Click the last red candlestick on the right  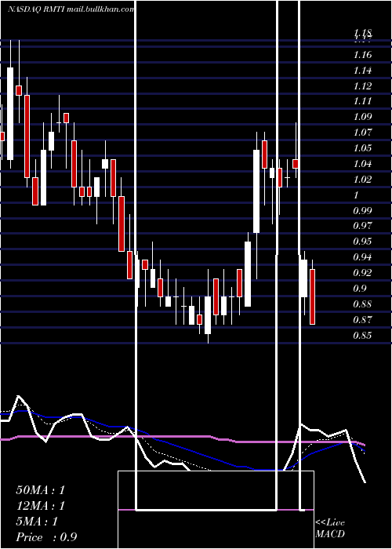[x=312, y=296]
